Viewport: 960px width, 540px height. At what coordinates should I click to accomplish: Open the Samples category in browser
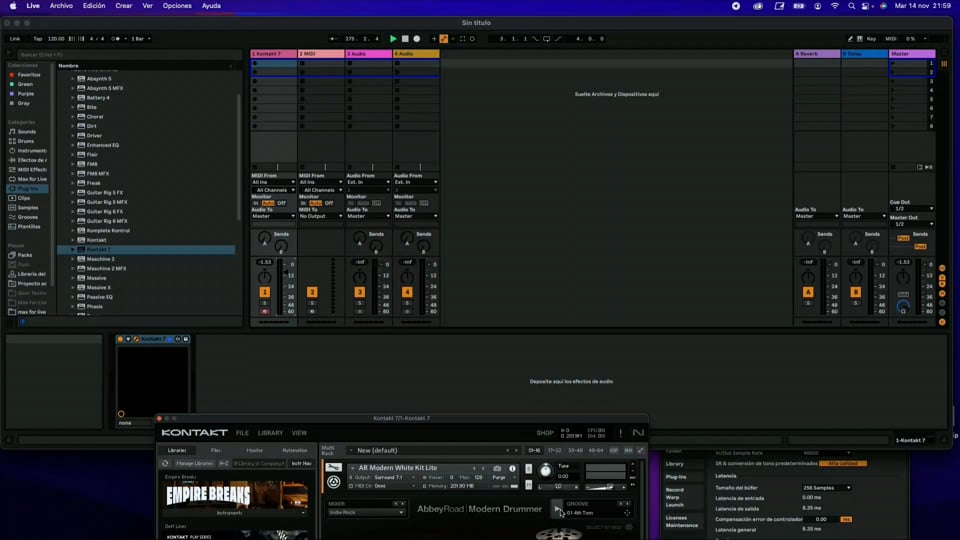(28, 208)
